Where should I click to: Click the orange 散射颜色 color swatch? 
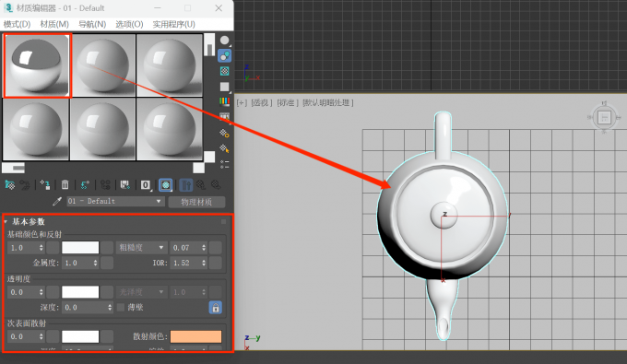[195, 336]
